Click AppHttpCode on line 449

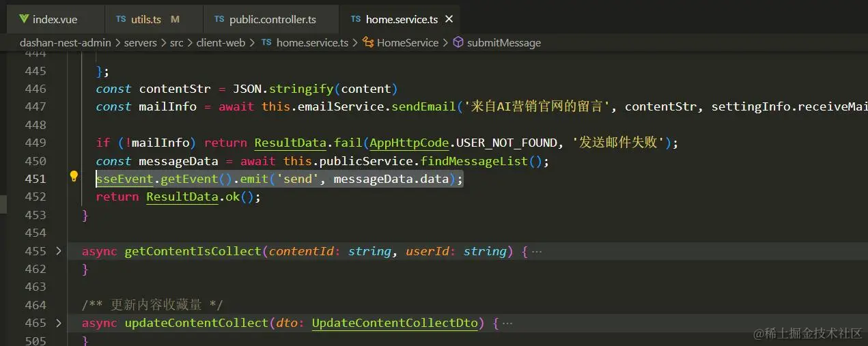[409, 143]
